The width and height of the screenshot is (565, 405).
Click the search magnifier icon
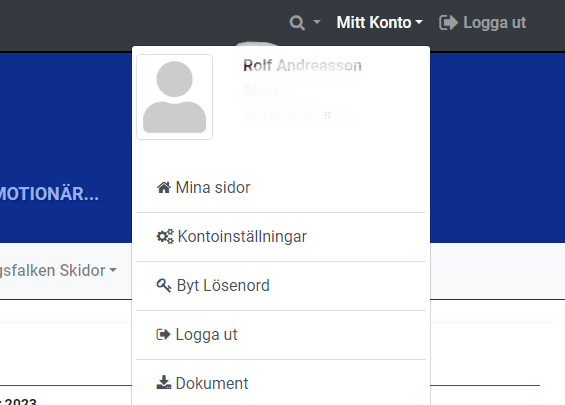(297, 23)
